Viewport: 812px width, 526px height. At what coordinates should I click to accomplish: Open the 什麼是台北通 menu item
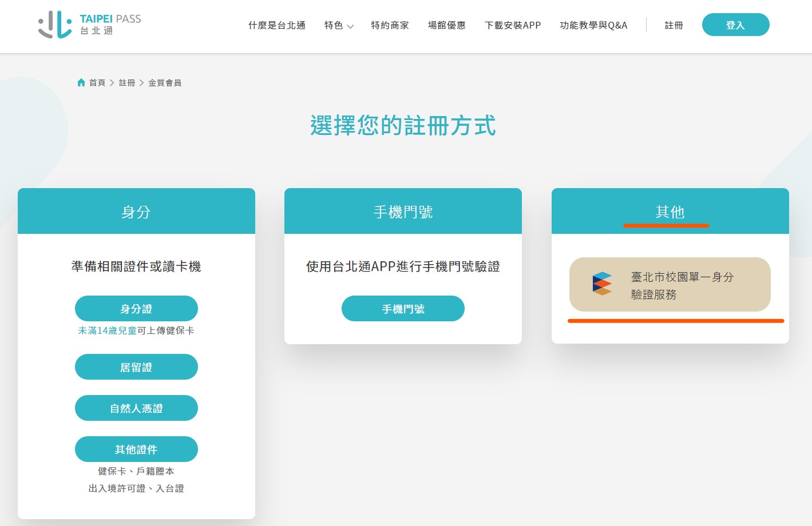tap(277, 25)
